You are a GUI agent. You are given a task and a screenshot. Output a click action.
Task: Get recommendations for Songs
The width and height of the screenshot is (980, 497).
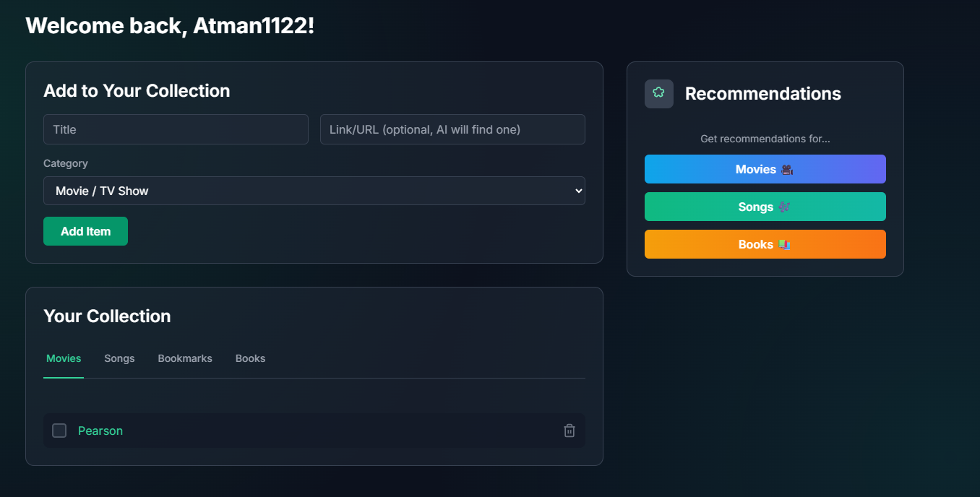(765, 207)
